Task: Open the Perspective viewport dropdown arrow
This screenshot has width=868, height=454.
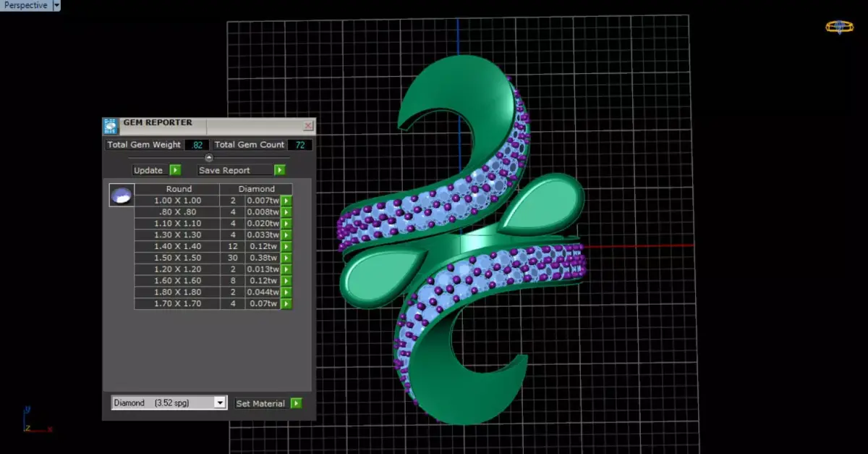Action: (x=56, y=5)
